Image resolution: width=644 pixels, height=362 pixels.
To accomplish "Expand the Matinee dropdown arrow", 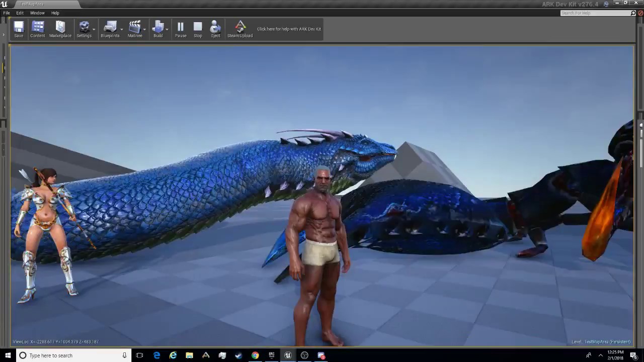I will [x=144, y=29].
